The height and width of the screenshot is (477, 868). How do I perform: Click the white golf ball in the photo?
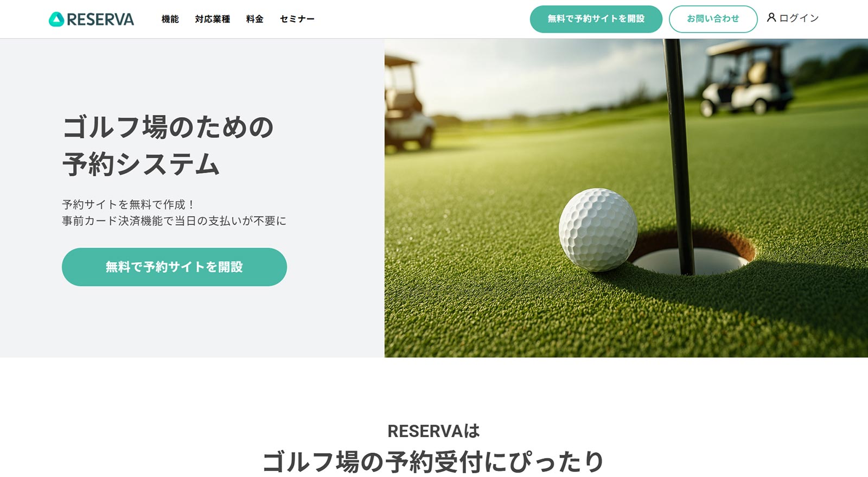[x=598, y=230]
